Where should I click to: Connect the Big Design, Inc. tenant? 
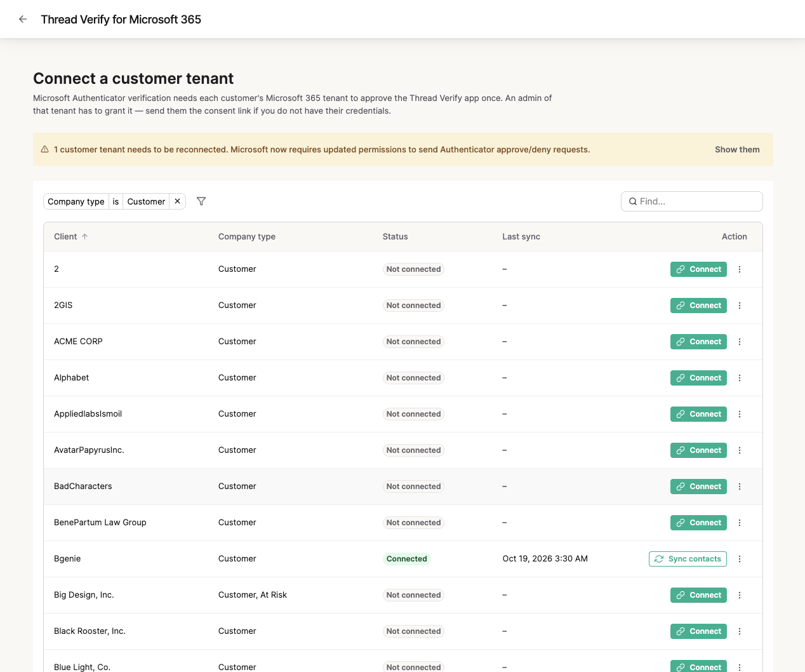pyautogui.click(x=698, y=595)
